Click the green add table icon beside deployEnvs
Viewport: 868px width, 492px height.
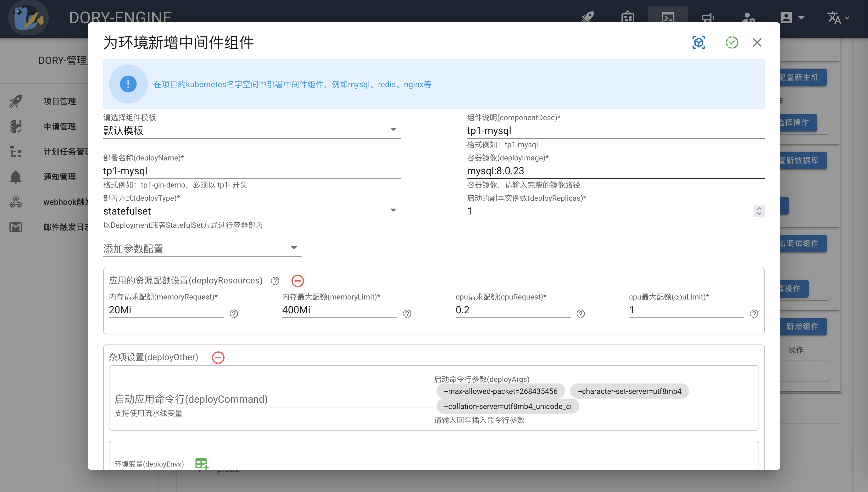tap(202, 464)
